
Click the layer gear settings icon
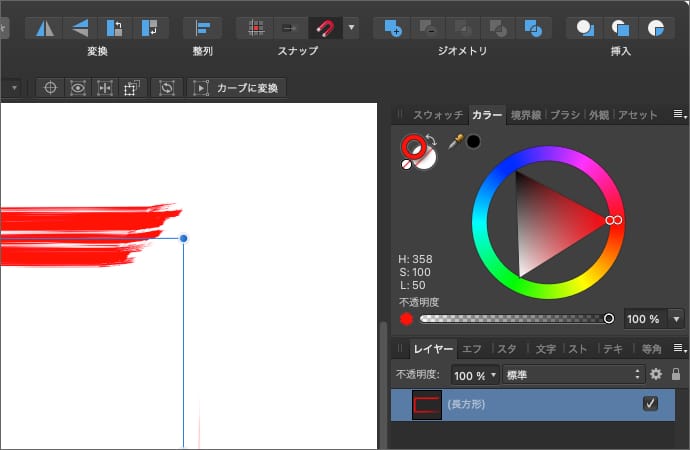point(656,374)
